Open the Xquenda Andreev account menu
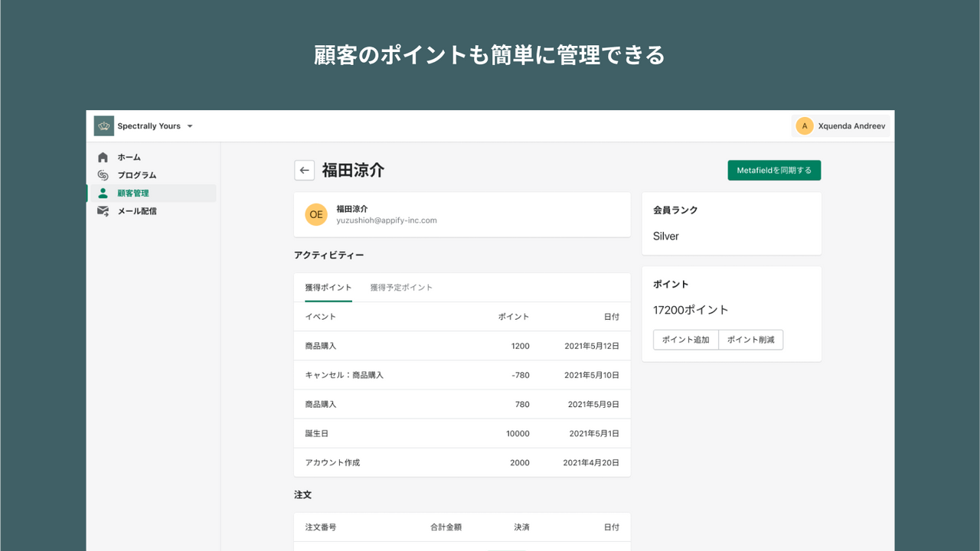The image size is (980, 551). pyautogui.click(x=841, y=126)
